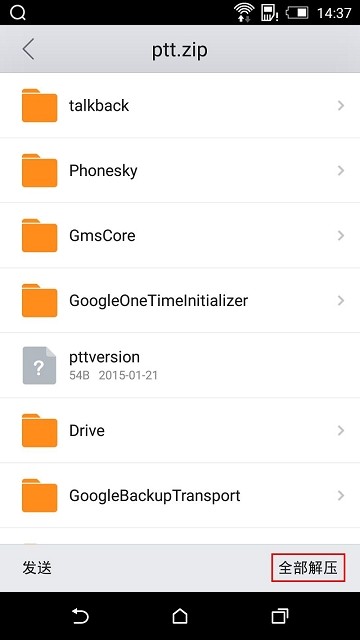Open the Phonesky folder icon

[39, 170]
